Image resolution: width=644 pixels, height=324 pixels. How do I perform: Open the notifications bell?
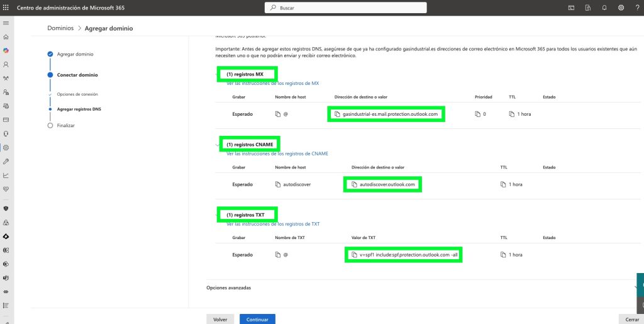(x=604, y=8)
